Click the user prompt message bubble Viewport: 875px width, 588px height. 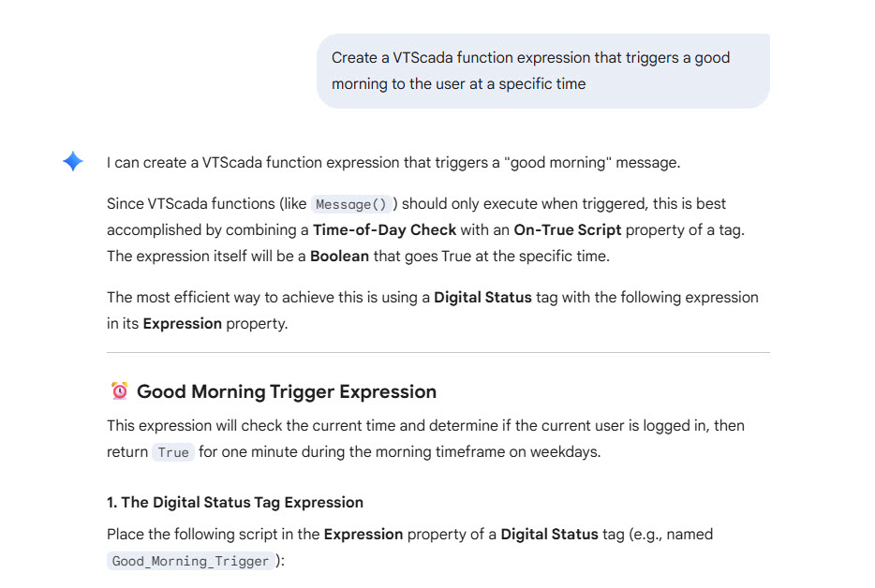point(542,71)
